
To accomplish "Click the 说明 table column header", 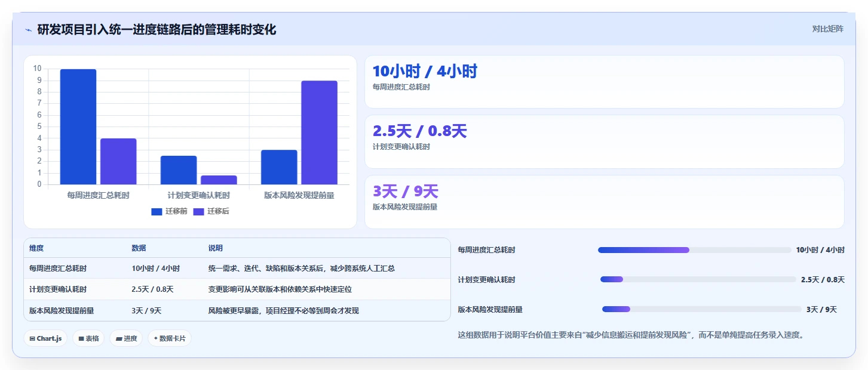I will [215, 248].
